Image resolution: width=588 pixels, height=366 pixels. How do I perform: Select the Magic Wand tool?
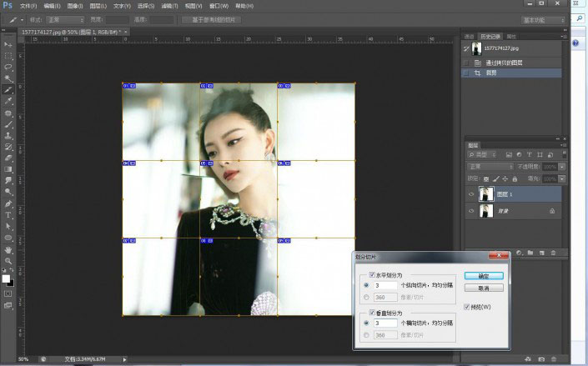(x=8, y=78)
